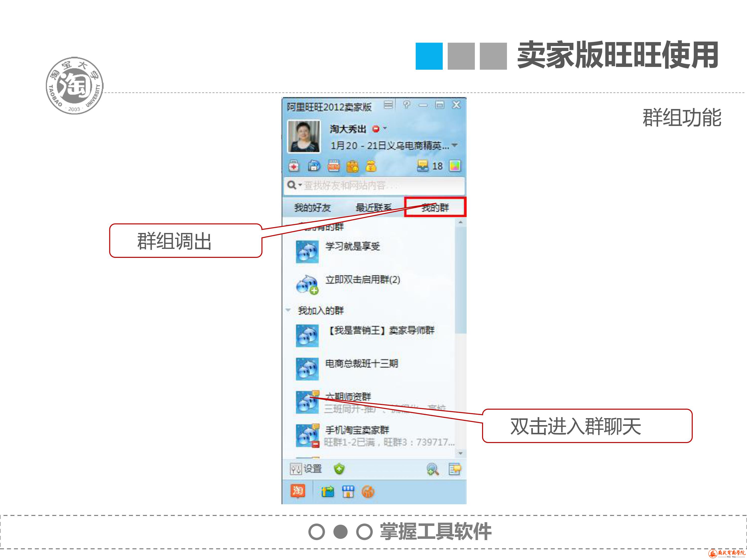
Task: Click the user avatar photo
Action: pyautogui.click(x=304, y=137)
